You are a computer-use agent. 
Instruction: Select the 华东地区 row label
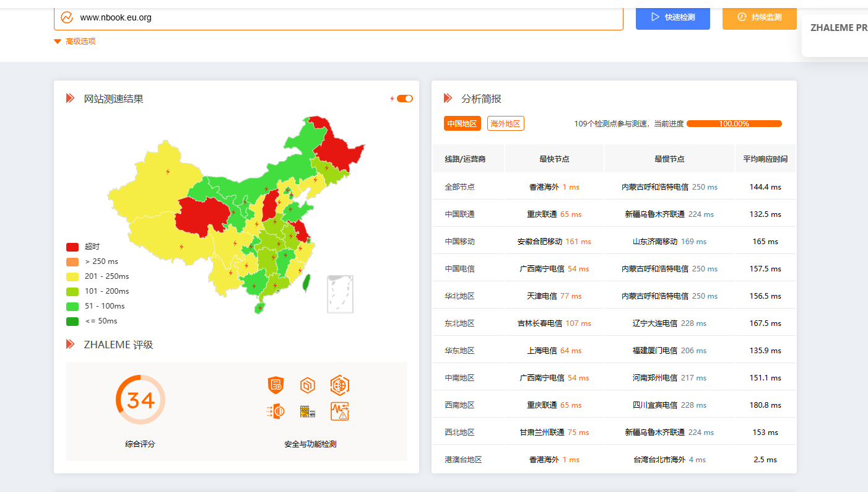click(459, 351)
